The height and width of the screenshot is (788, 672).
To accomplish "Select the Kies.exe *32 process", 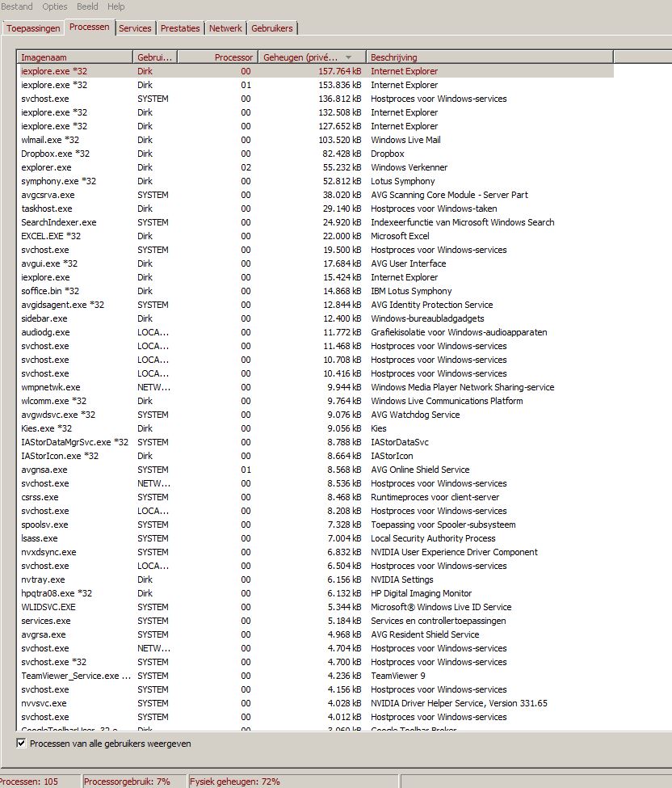I will [x=316, y=428].
